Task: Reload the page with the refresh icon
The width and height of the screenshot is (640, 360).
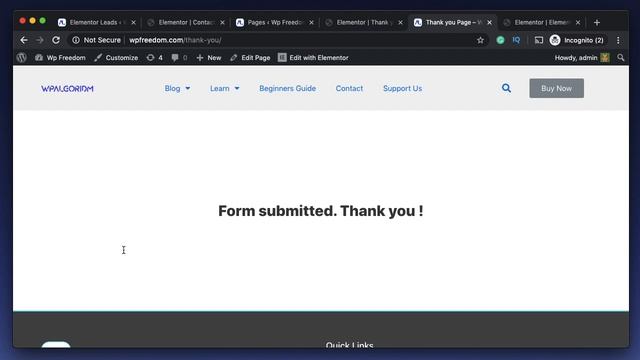Action: click(x=56, y=40)
